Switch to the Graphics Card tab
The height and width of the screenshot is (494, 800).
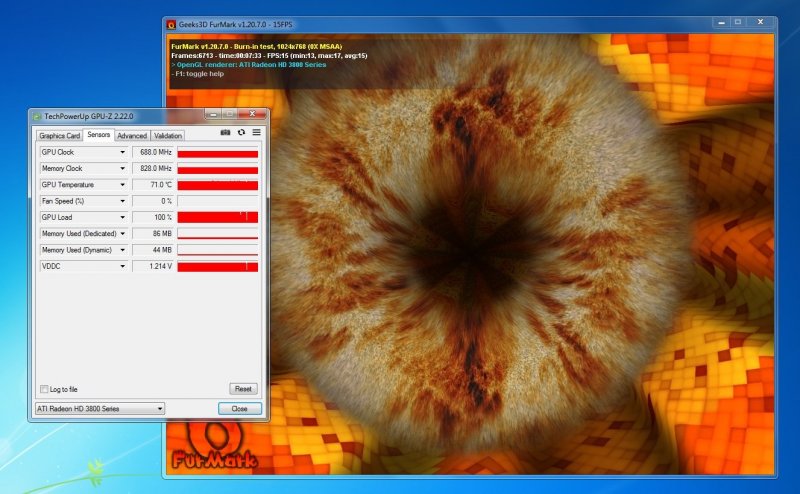(59, 135)
